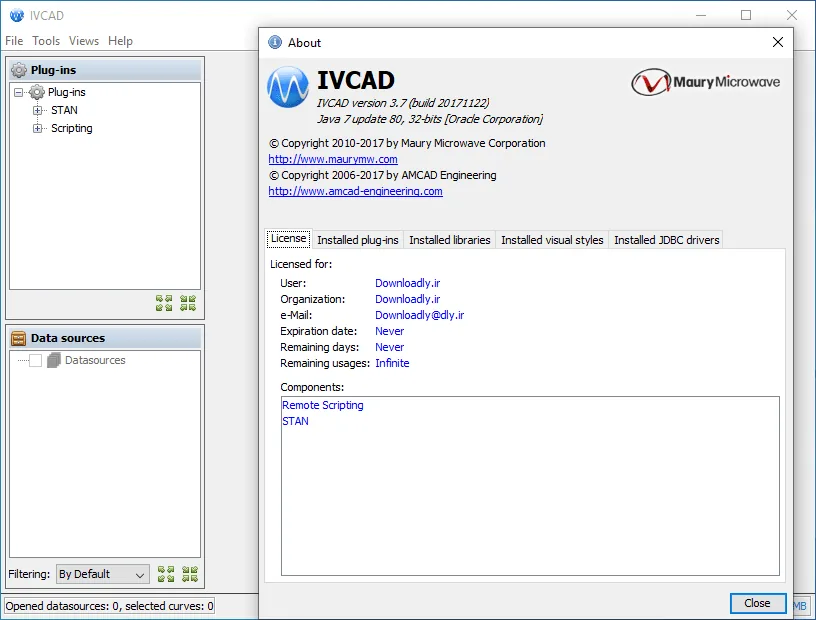Close About dialog with X button
Image resolution: width=816 pixels, height=620 pixels.
tap(777, 42)
